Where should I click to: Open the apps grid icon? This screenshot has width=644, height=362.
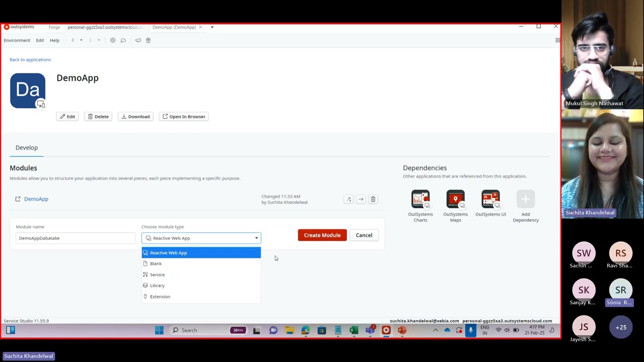coord(557,40)
